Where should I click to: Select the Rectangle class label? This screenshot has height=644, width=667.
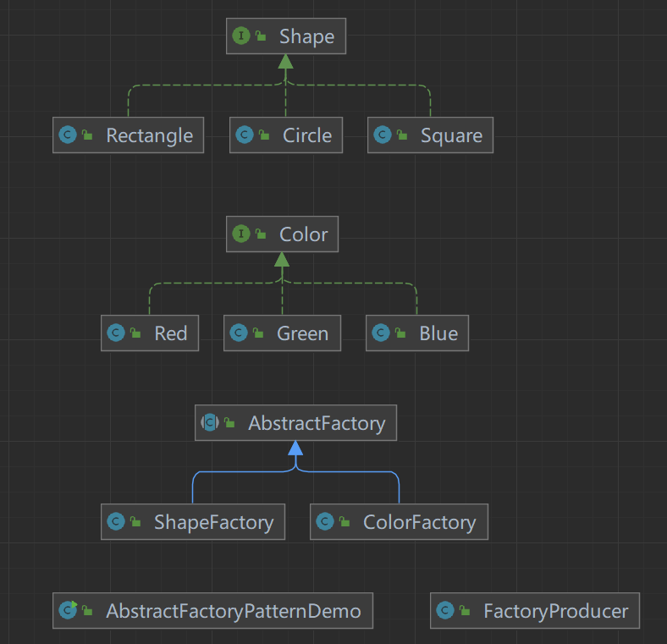click(149, 135)
